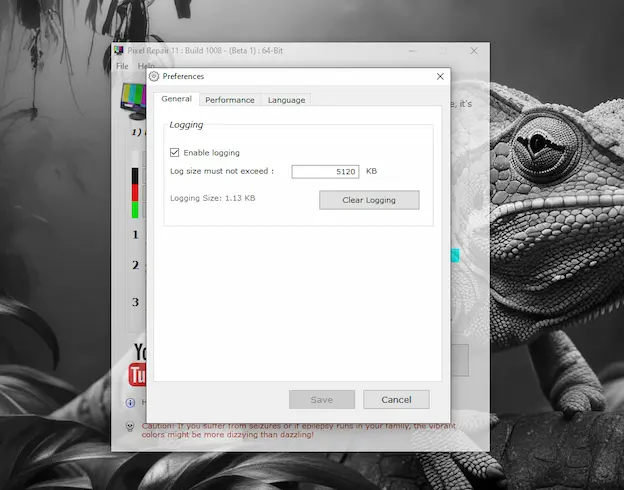Click the 'Log size must not exceed' label

[222, 171]
